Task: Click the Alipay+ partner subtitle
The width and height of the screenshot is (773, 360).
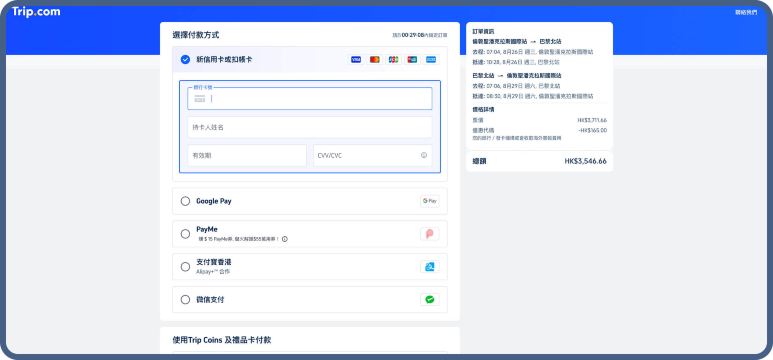Action: click(213, 272)
